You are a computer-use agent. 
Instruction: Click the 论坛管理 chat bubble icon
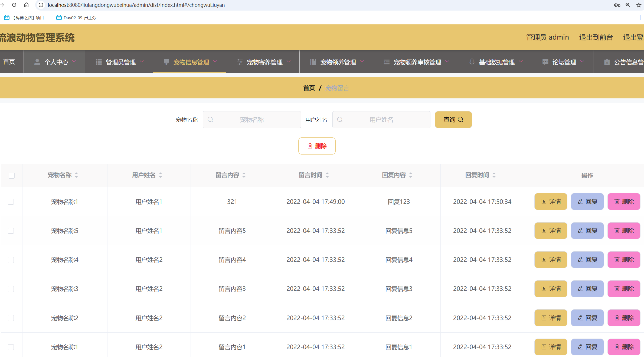tap(545, 62)
